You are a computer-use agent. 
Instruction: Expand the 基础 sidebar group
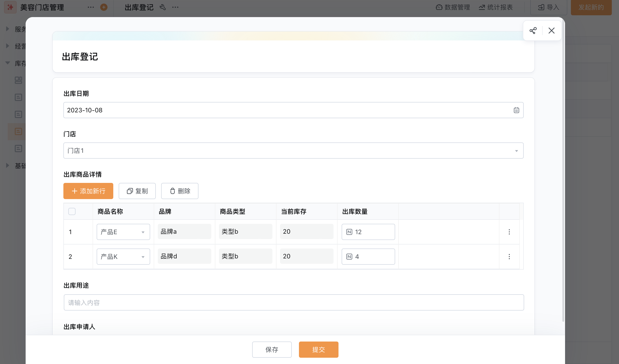(x=8, y=166)
